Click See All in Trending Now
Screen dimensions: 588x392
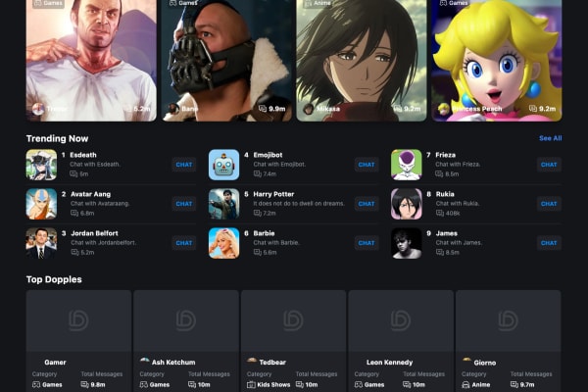click(x=550, y=138)
